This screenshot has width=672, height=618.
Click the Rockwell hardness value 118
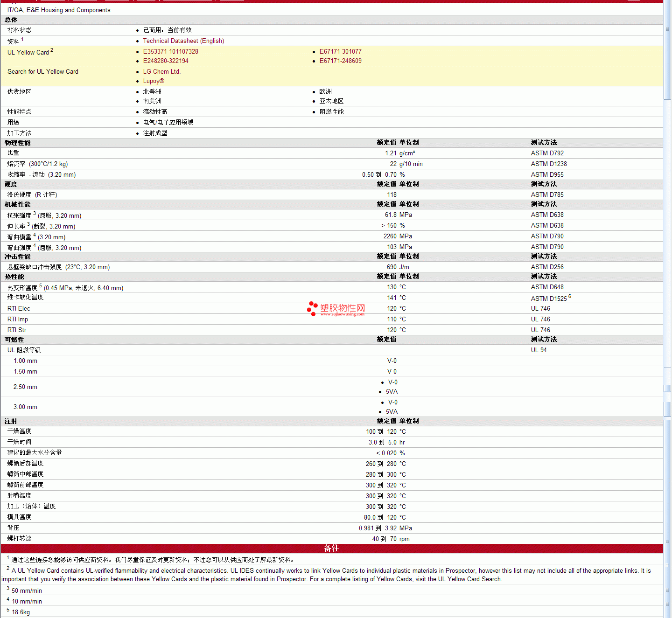392,195
